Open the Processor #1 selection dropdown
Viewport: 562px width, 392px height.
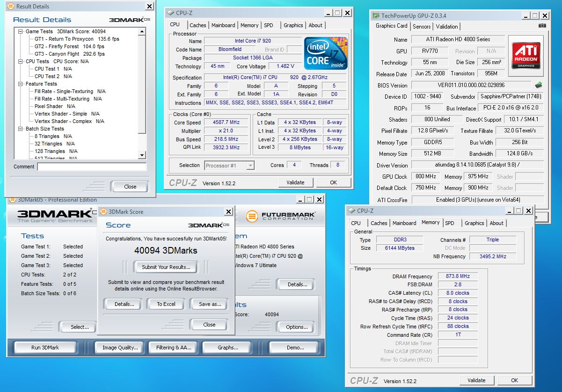pos(250,165)
